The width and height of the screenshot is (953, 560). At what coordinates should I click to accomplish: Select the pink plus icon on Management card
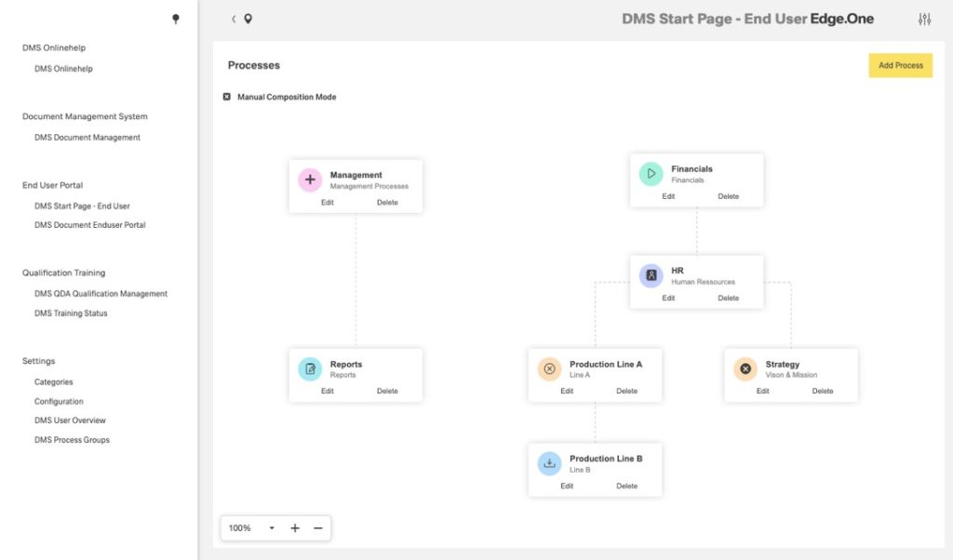point(310,180)
